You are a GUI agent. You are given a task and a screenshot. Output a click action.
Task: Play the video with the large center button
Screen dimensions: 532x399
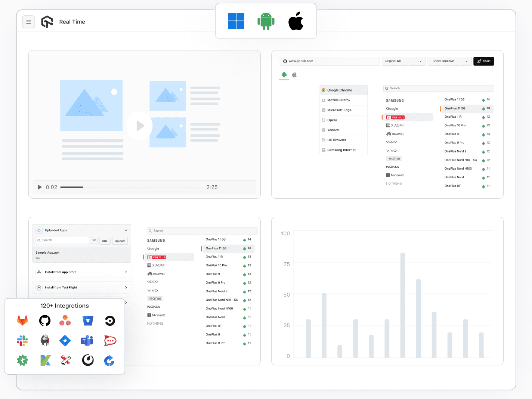tap(139, 126)
